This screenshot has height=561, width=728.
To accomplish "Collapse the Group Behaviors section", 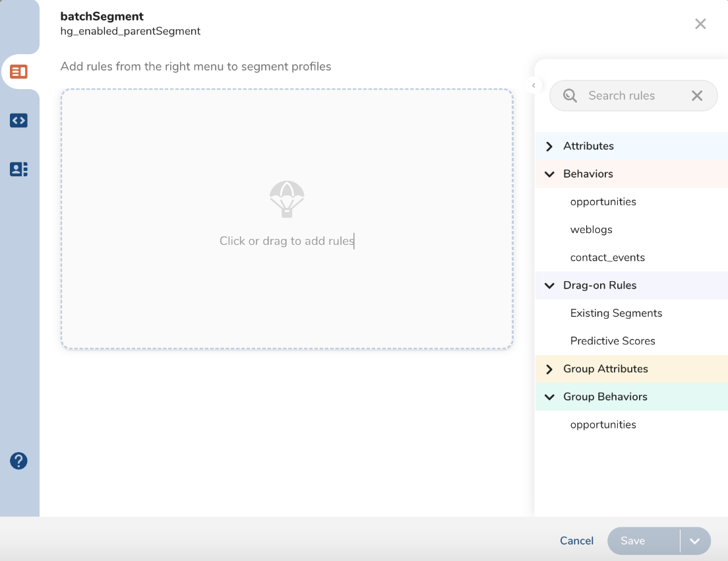I will pos(549,397).
